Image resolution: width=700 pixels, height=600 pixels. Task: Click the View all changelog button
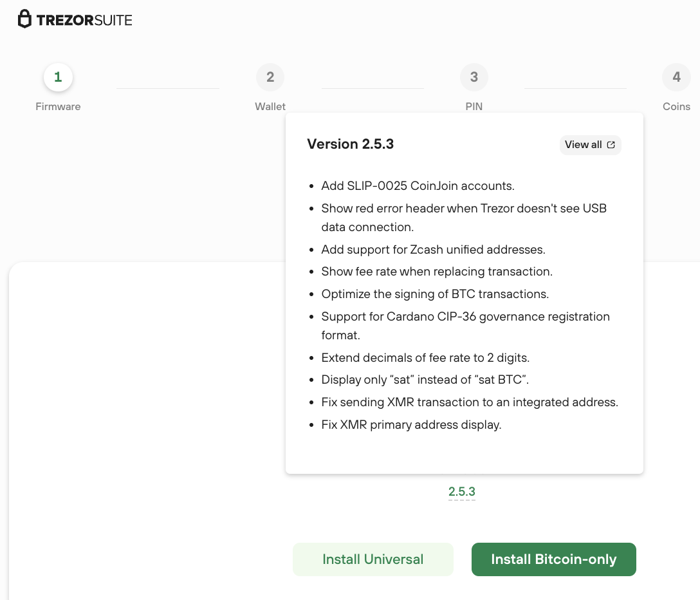[x=589, y=144]
